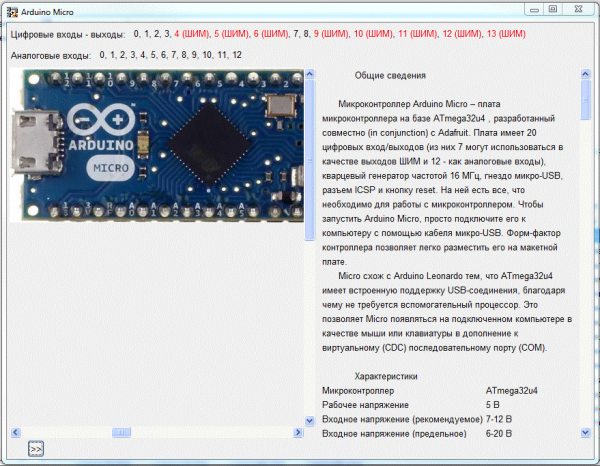This screenshot has height=466, width=600.
Task: Click 'Входное напряжение (предельное)' row label
Action: pos(394,434)
